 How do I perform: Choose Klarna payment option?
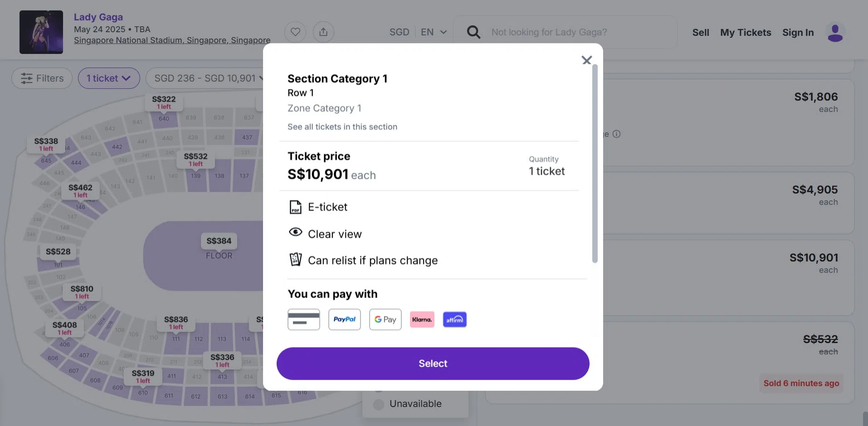pos(422,319)
